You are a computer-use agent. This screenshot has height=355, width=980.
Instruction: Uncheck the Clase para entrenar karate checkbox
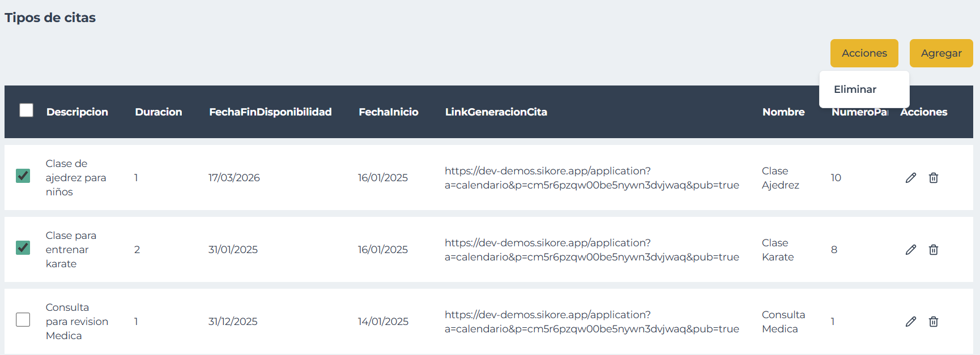click(x=23, y=248)
